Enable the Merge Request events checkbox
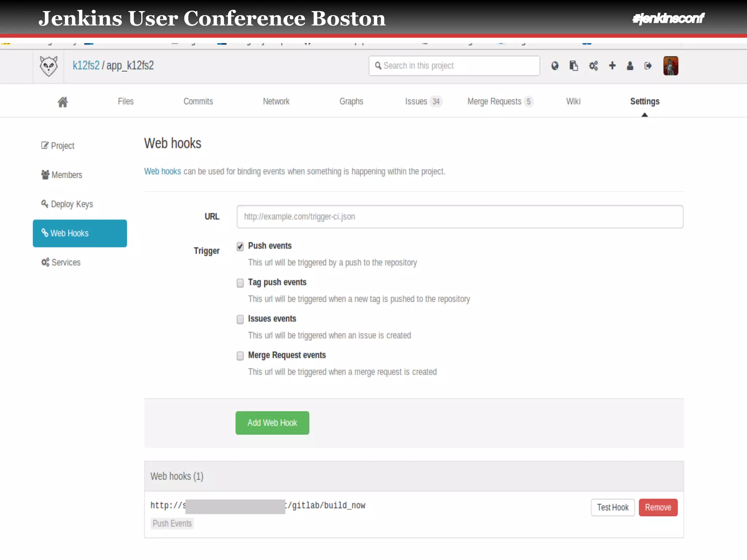This screenshot has width=747, height=560. (x=240, y=356)
